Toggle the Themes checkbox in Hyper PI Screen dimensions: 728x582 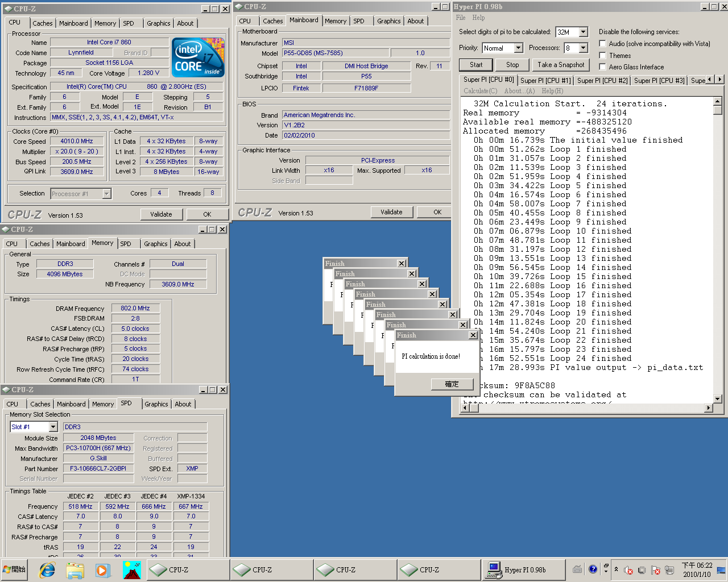point(602,56)
